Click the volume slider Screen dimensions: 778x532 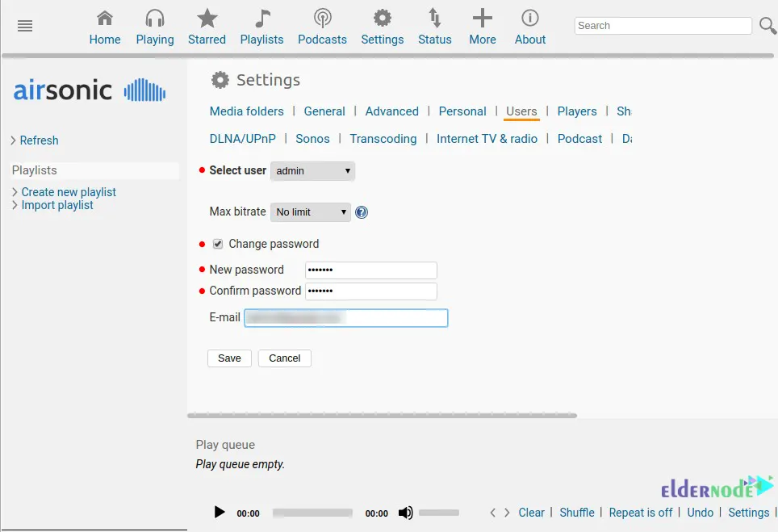click(x=438, y=513)
